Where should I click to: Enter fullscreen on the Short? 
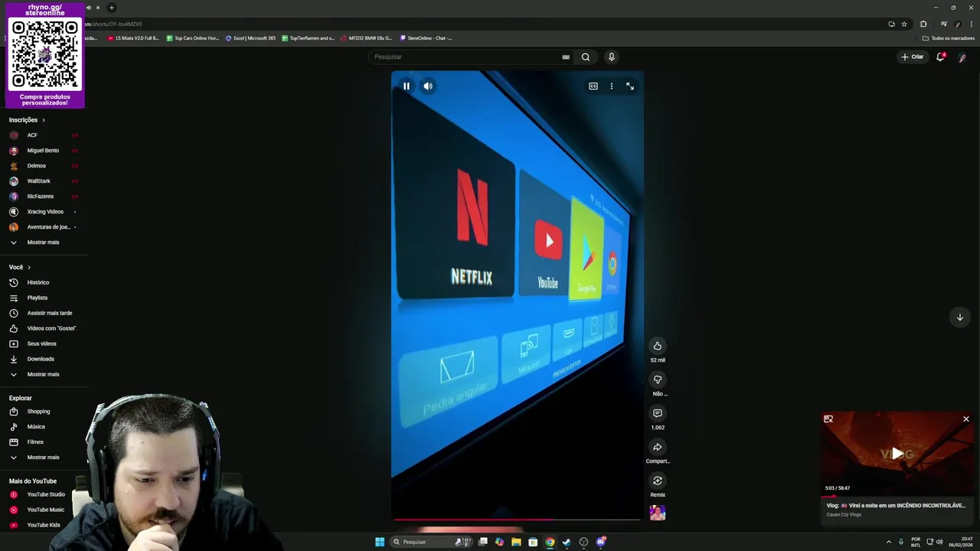(x=630, y=86)
